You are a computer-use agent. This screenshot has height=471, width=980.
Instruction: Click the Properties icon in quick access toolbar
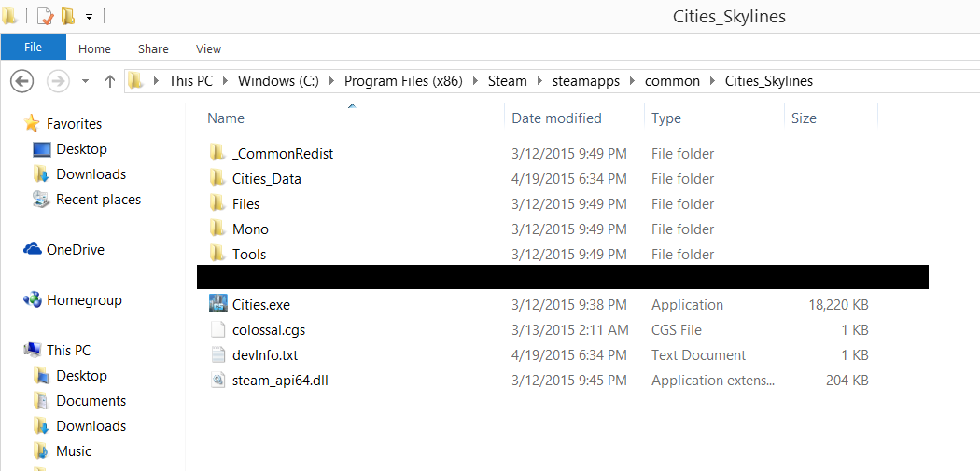[45, 16]
